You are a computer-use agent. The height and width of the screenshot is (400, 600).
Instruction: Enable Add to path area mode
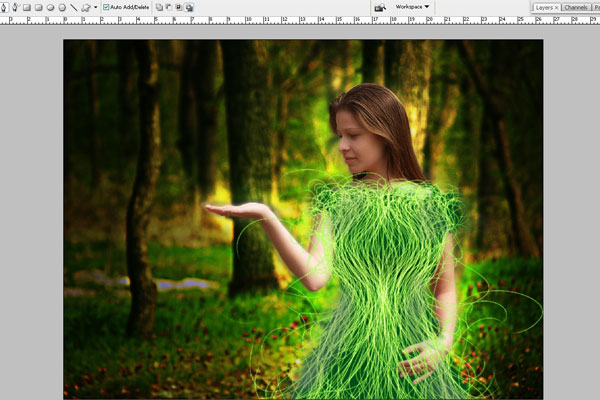click(159, 7)
